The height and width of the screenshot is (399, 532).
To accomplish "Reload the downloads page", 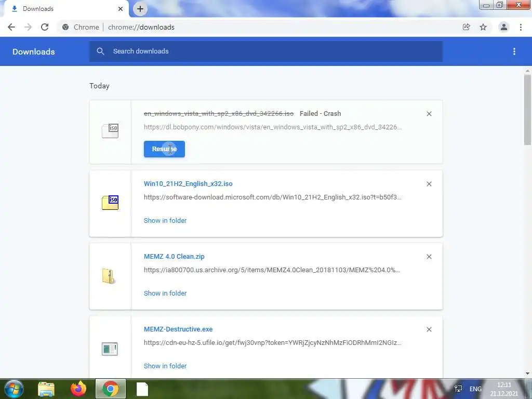I will coord(45,27).
